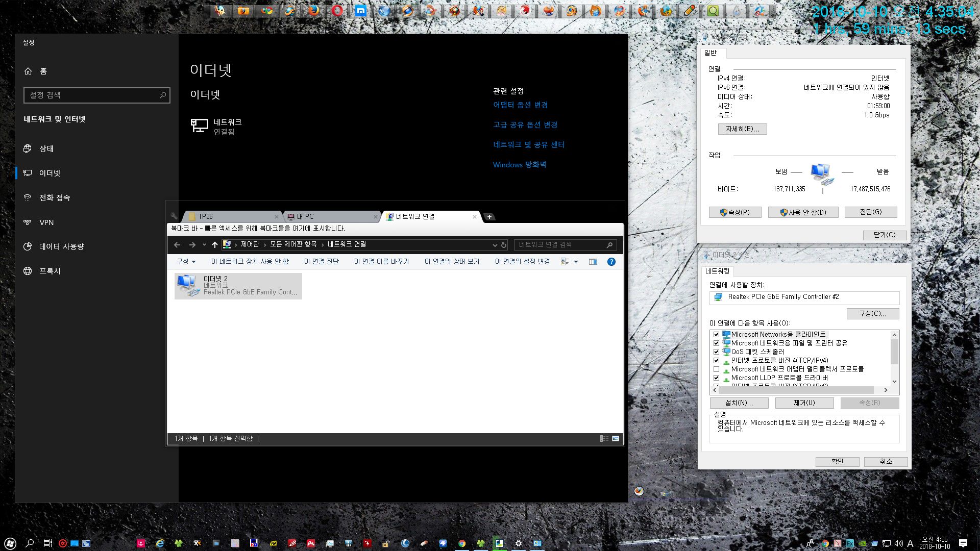Click 어댑터 옵션 변경 link
The image size is (980, 551).
pos(520,105)
